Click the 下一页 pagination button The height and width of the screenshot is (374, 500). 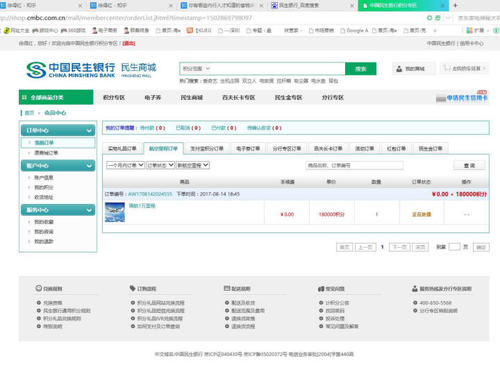[x=399, y=247]
